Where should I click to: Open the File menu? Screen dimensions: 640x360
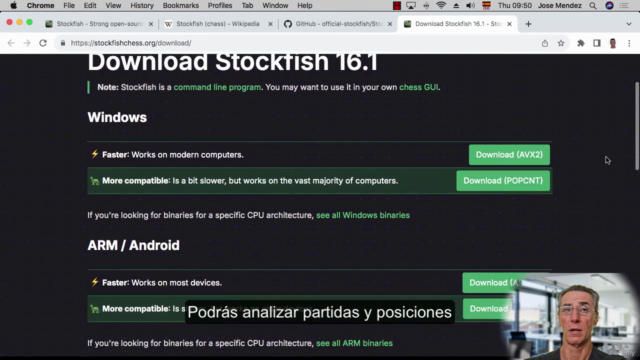69,6
